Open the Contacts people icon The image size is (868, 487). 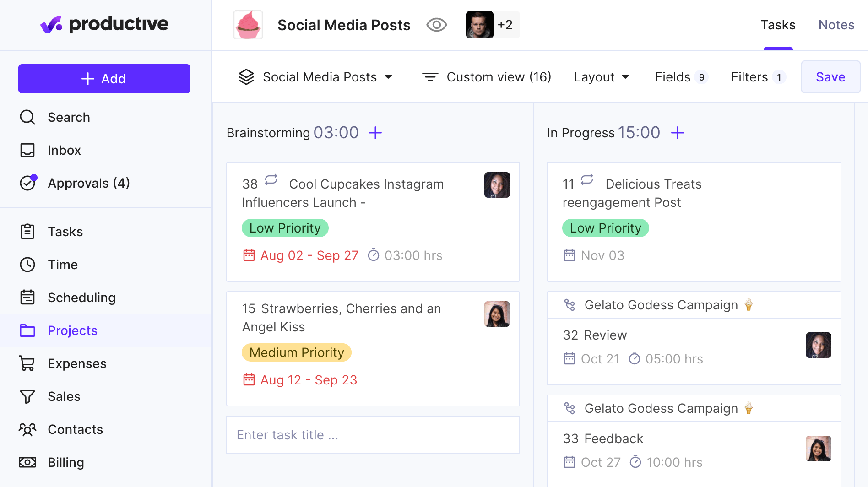coord(27,429)
